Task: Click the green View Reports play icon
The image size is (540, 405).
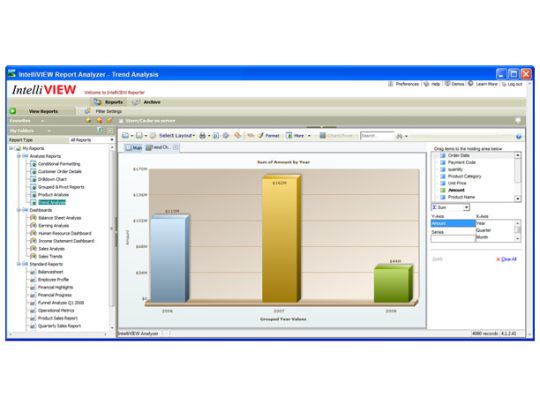Action: click(x=13, y=111)
